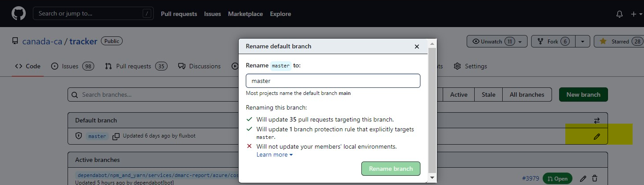Go to Explore in top navigation
The image size is (644, 185).
pyautogui.click(x=280, y=14)
